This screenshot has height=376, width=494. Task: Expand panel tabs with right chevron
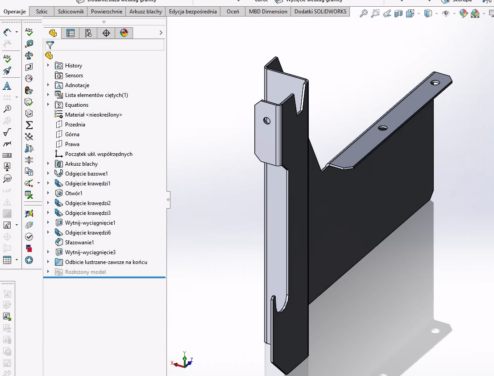tap(161, 33)
